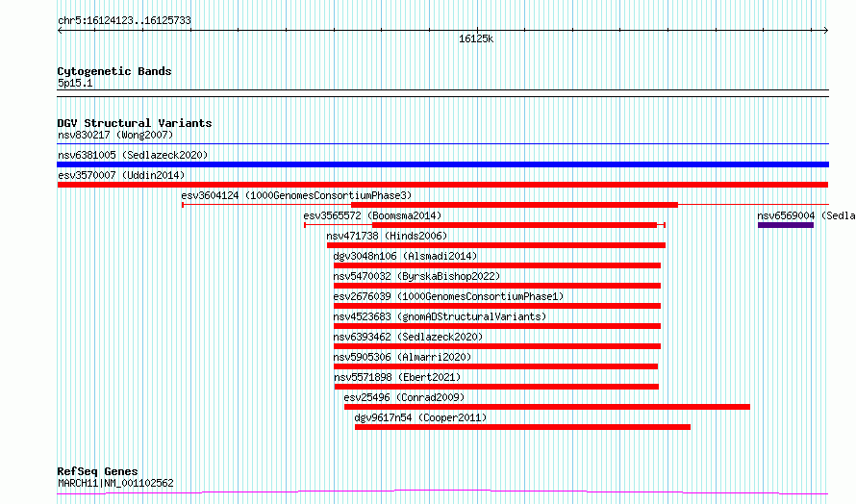Click the red bar under nsv5905306
The height and width of the screenshot is (504, 856).
click(x=495, y=366)
